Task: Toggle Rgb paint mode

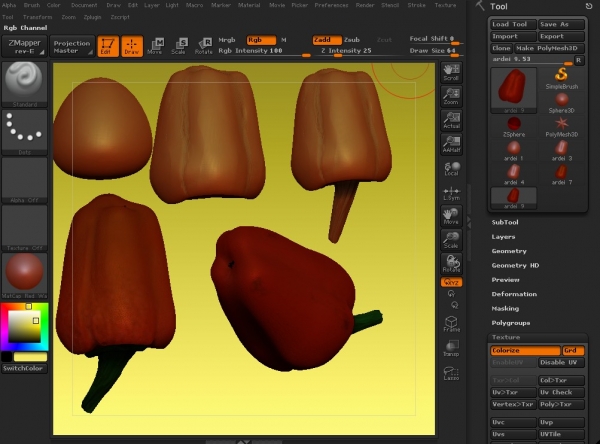Action: pos(261,40)
